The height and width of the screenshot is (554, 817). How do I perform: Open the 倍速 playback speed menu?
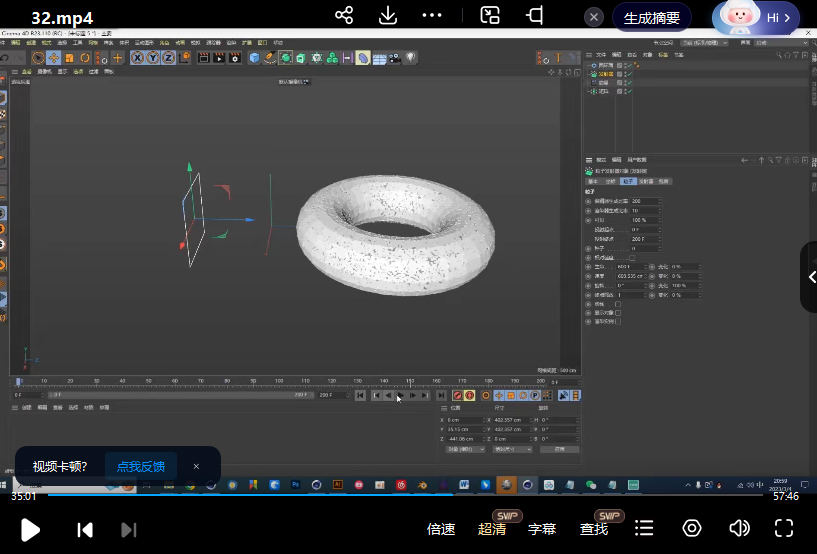pyautogui.click(x=441, y=529)
